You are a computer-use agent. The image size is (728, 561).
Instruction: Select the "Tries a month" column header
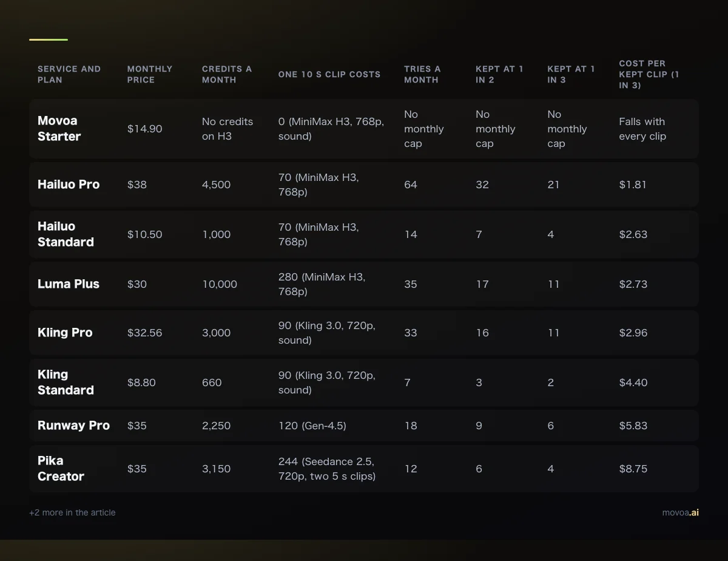pos(422,74)
